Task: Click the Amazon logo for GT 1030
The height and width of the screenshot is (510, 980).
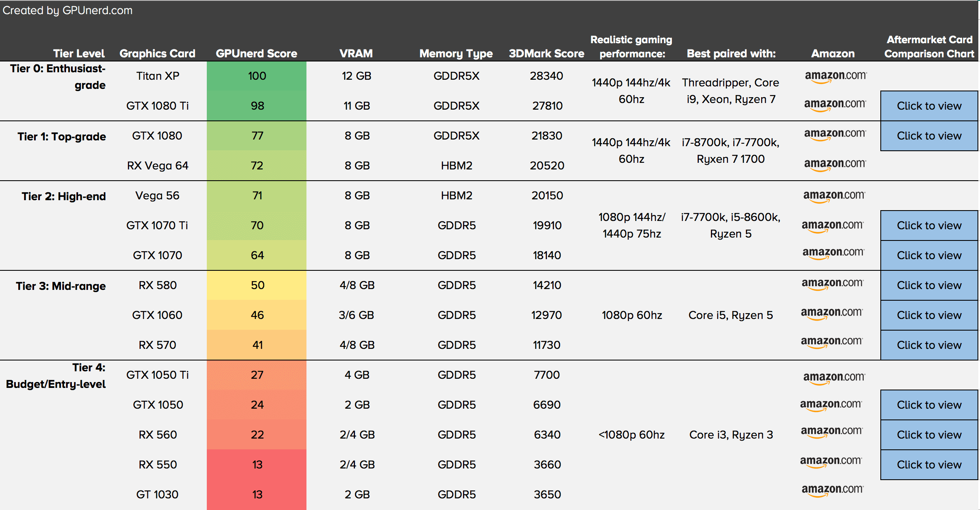Action: pos(832,490)
